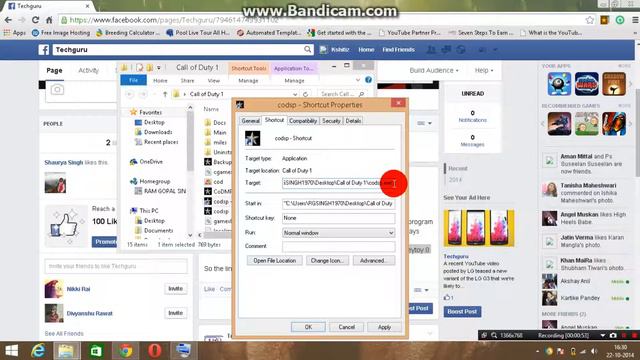Open the Windows Store taskbar icon

tap(96, 351)
